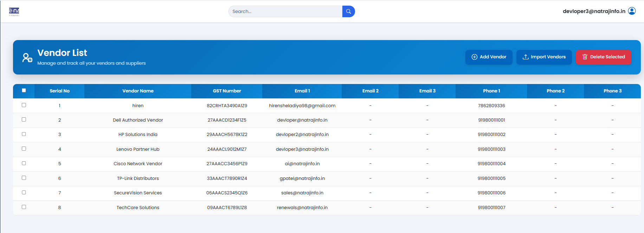Click phone number 919800111007
Image resolution: width=644 pixels, height=233 pixels.
coord(491,208)
